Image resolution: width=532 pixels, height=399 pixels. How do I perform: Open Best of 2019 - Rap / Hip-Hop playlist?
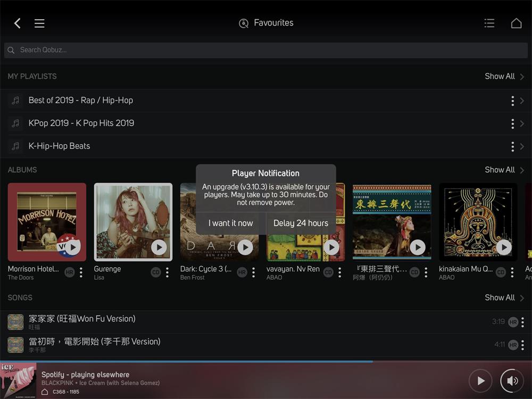[x=81, y=100]
